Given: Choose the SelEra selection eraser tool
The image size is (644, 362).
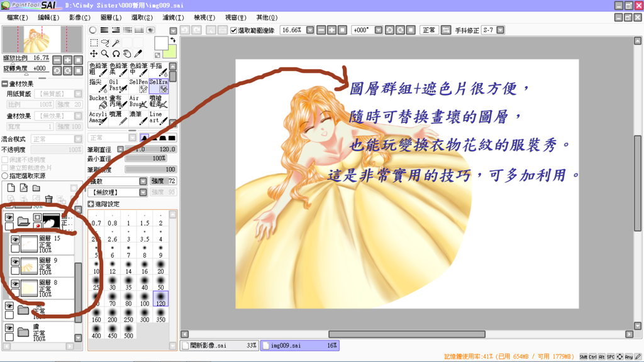Looking at the screenshot, I should 158,85.
